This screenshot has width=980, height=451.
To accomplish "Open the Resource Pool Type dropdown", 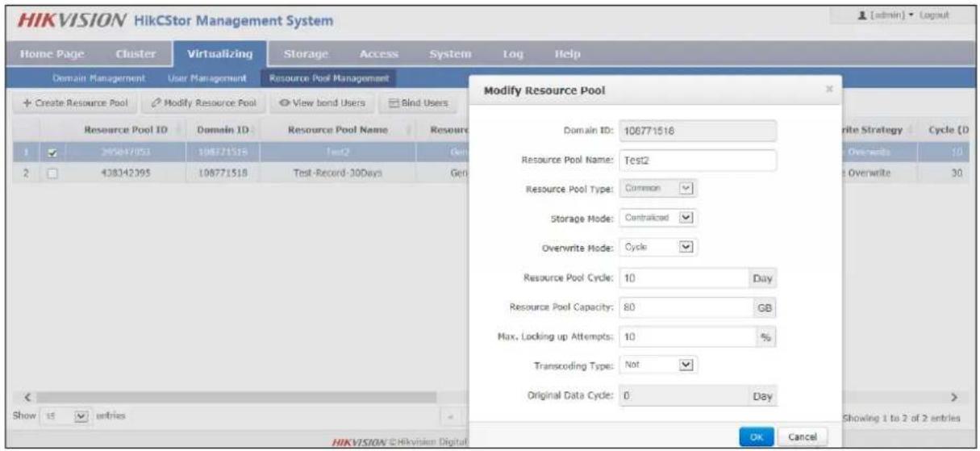I will click(x=658, y=188).
